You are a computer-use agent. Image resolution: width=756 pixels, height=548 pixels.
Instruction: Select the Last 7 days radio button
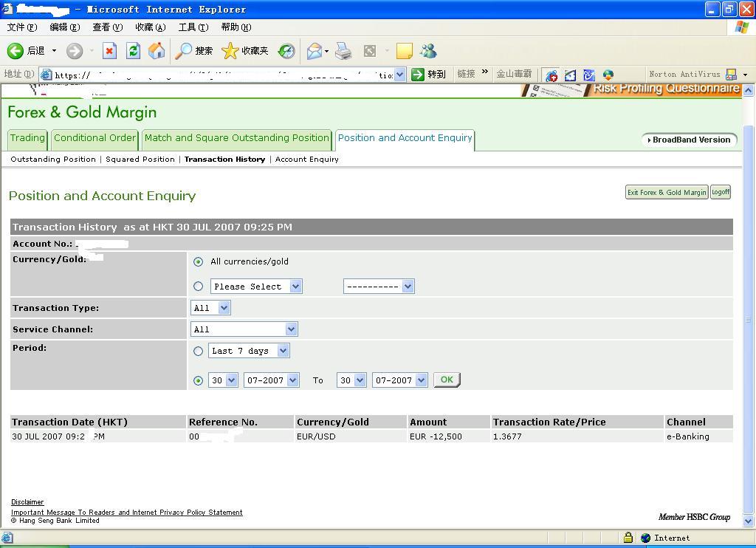click(x=198, y=351)
